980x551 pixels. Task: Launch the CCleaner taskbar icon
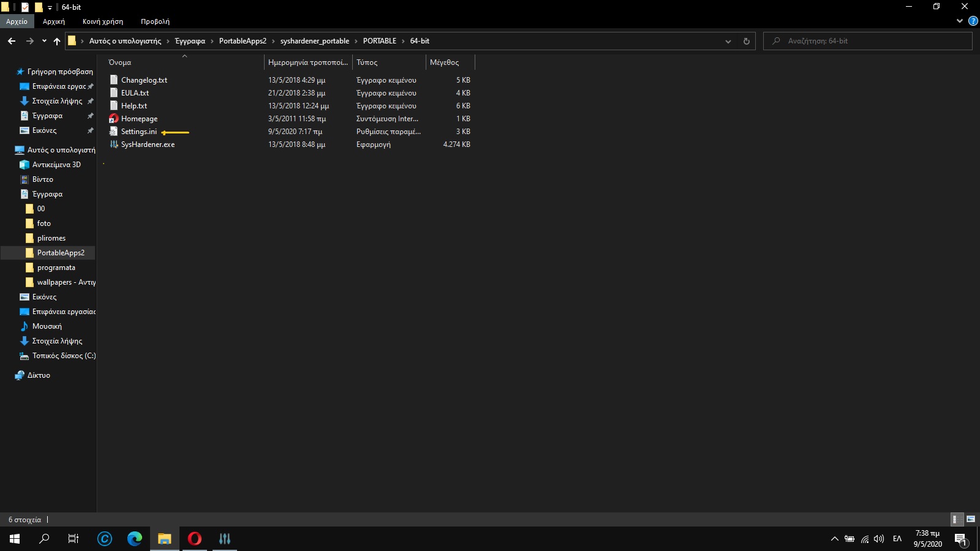[105, 539]
